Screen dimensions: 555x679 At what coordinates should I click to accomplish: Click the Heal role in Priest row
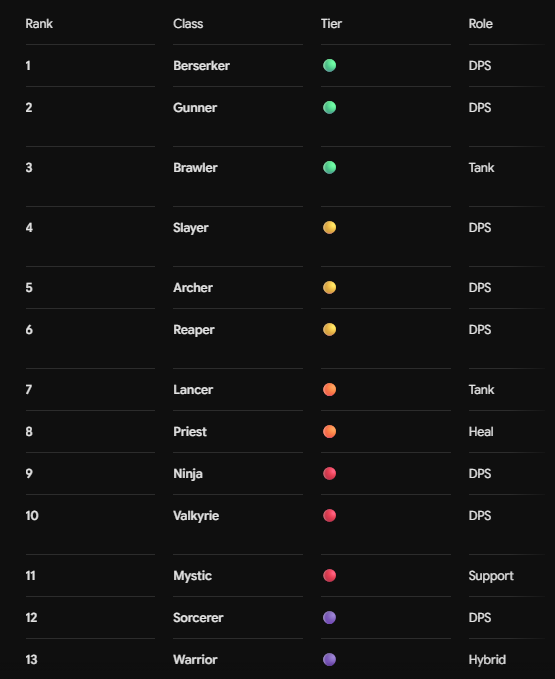[x=481, y=431]
